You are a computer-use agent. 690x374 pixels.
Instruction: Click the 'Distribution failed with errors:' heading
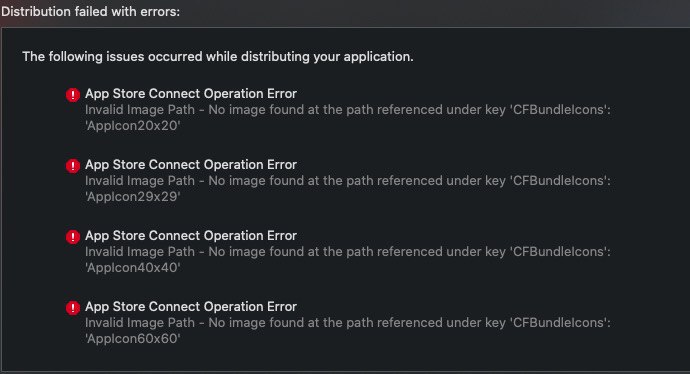(x=90, y=11)
